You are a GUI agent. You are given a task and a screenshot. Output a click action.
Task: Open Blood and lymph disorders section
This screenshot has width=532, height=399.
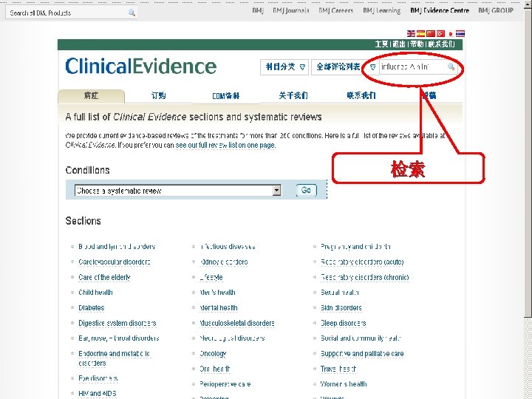tap(117, 247)
